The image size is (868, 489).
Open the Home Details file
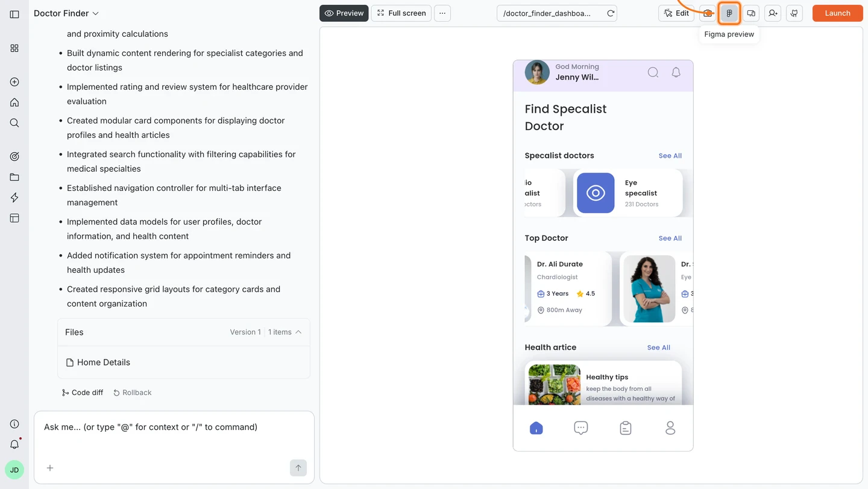point(103,362)
